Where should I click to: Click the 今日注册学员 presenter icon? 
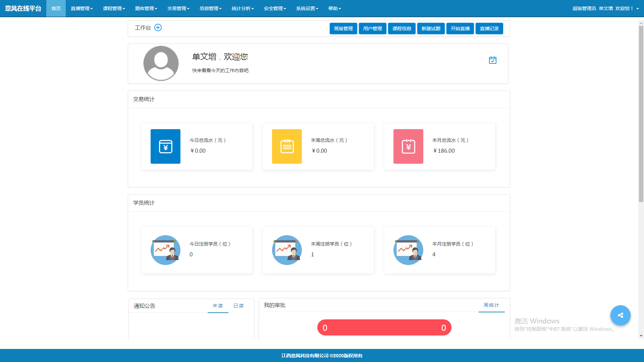pyautogui.click(x=165, y=250)
